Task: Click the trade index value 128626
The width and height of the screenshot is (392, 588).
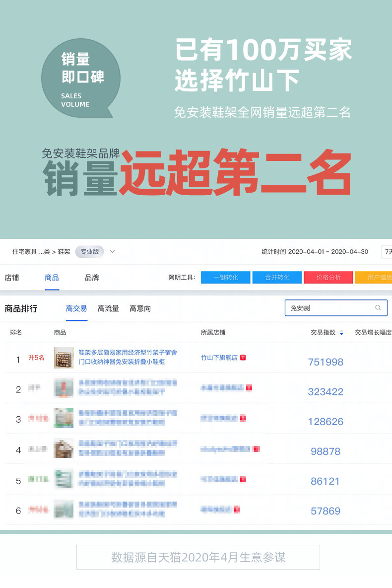Action: coord(326,422)
